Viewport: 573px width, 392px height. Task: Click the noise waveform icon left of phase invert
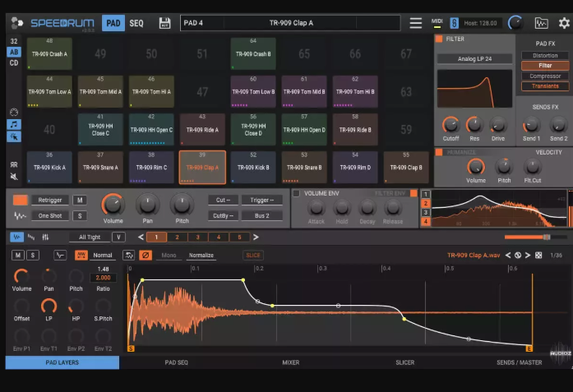128,255
